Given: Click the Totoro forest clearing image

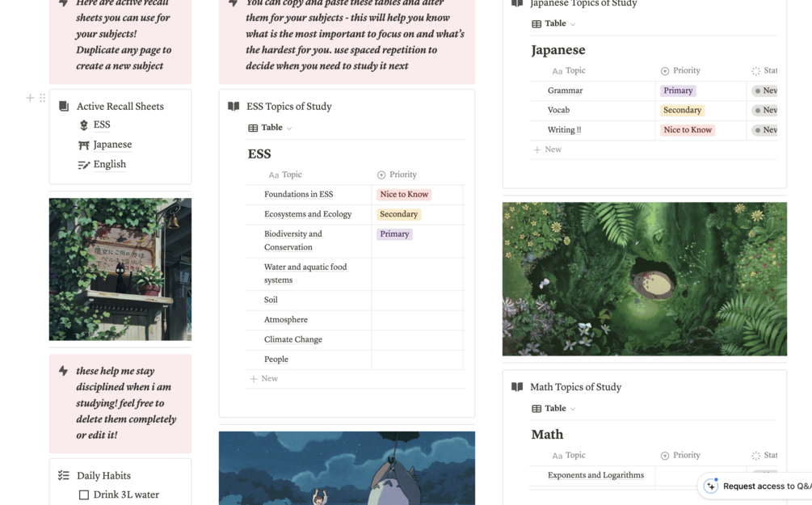Looking at the screenshot, I should [x=645, y=280].
